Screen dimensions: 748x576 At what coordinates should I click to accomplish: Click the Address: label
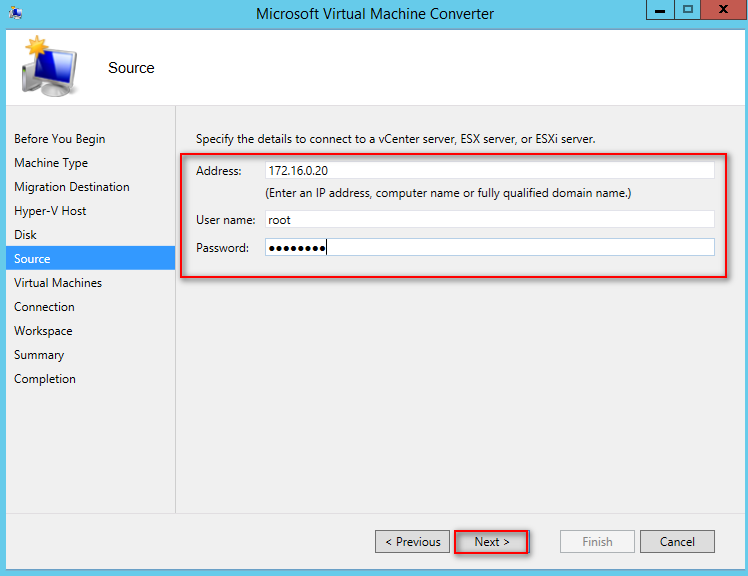[218, 171]
